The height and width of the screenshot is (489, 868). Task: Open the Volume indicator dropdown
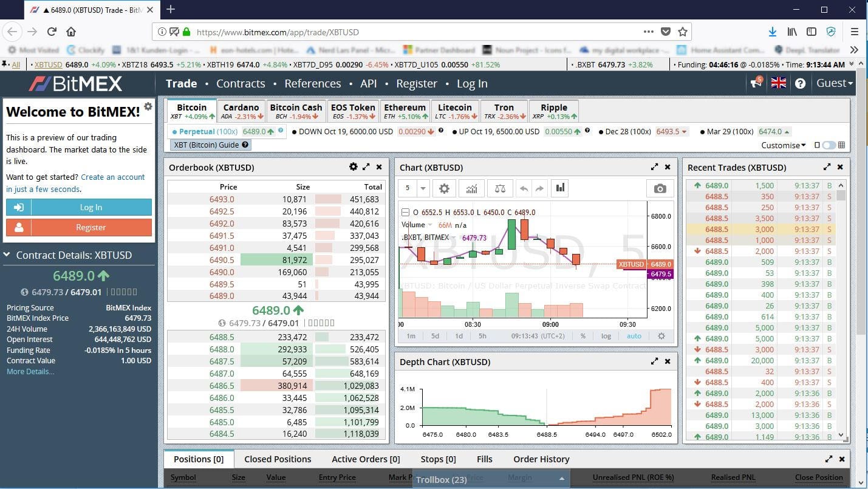point(431,225)
